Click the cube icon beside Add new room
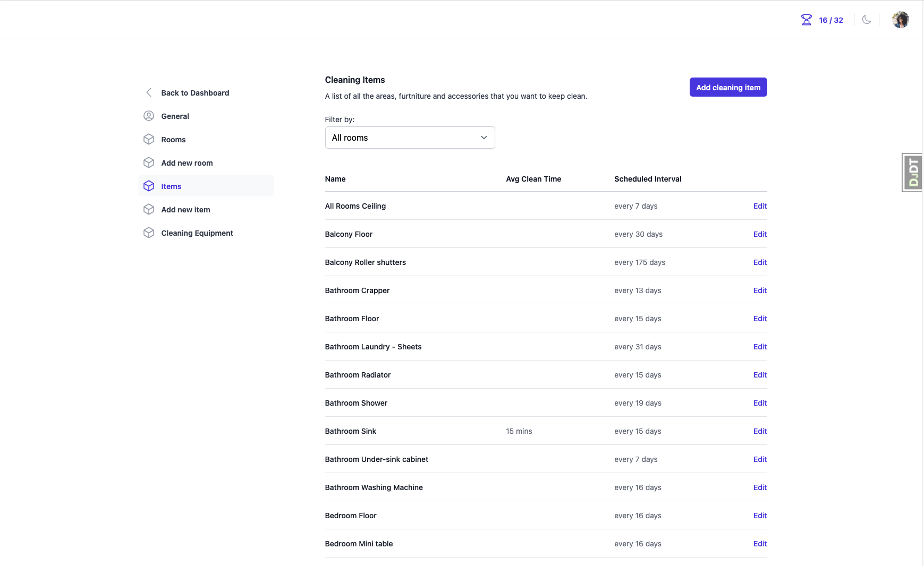The width and height of the screenshot is (924, 566). point(149,163)
